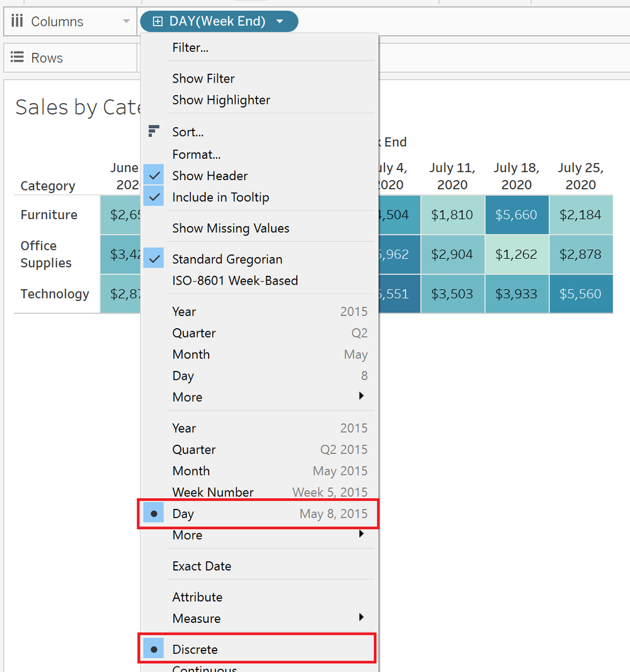Image resolution: width=630 pixels, height=672 pixels.
Task: Click the plus expand icon on DAY(Week End) pill
Action: (157, 21)
